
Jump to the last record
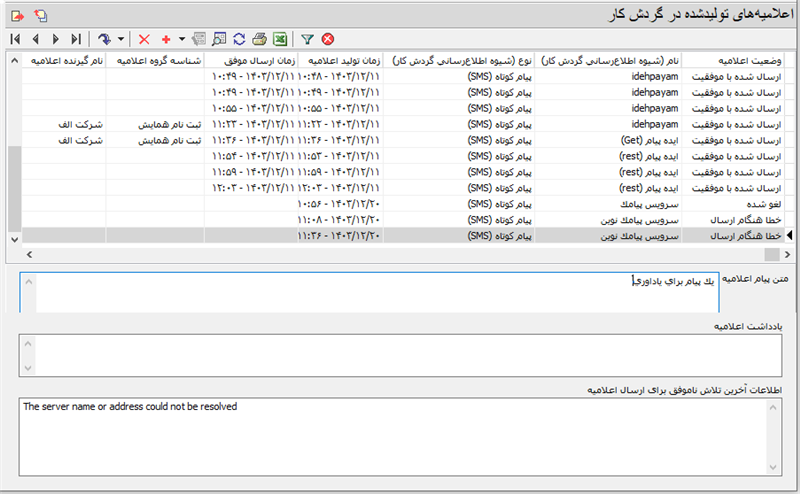(77, 39)
